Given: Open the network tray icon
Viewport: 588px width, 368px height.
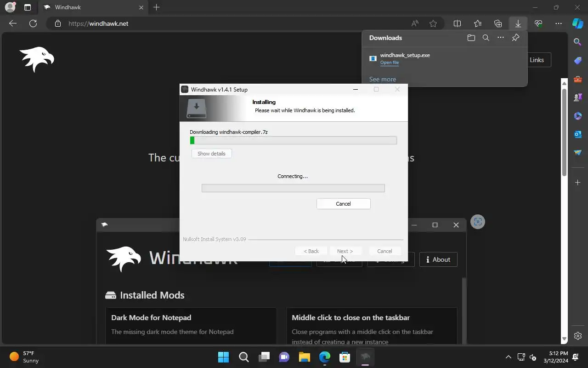Looking at the screenshot, I should pyautogui.click(x=521, y=357).
